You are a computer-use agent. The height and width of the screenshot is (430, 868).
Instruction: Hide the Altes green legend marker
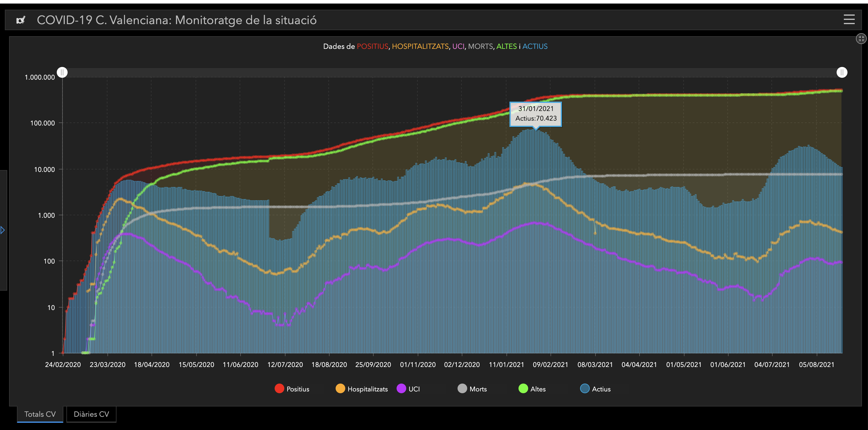pos(523,389)
